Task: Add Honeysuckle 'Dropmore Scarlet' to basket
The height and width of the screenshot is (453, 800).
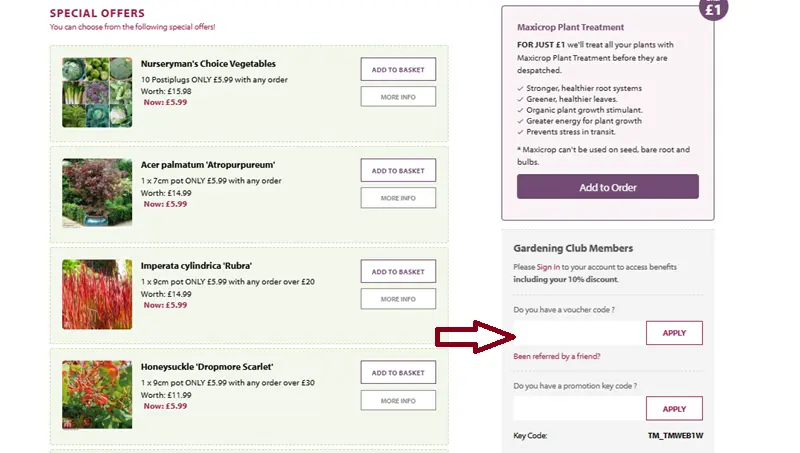Action: [398, 373]
